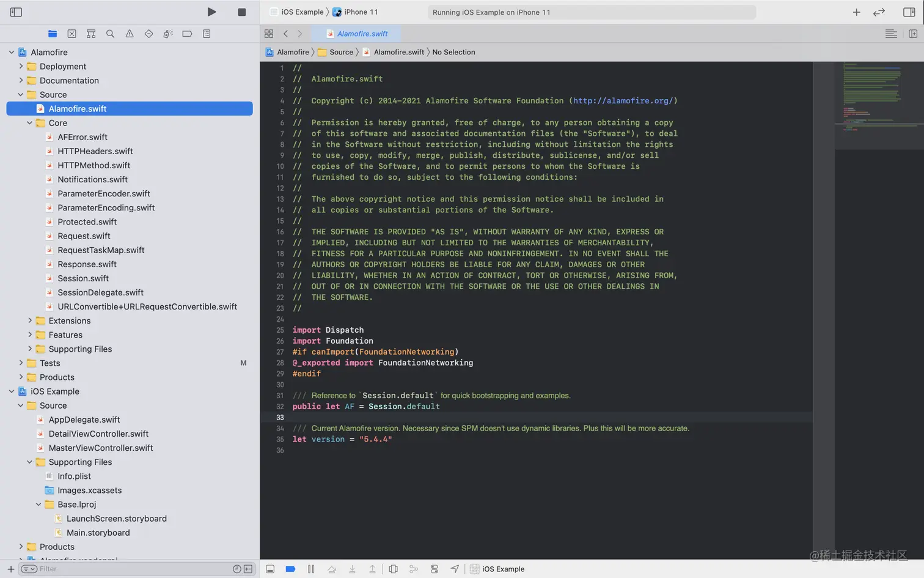924x578 pixels.
Task: Open the Alamofire.swift editor tab
Action: pos(358,34)
